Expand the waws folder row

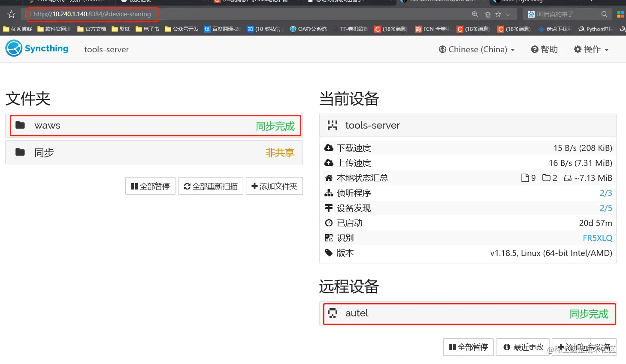pyautogui.click(x=154, y=126)
